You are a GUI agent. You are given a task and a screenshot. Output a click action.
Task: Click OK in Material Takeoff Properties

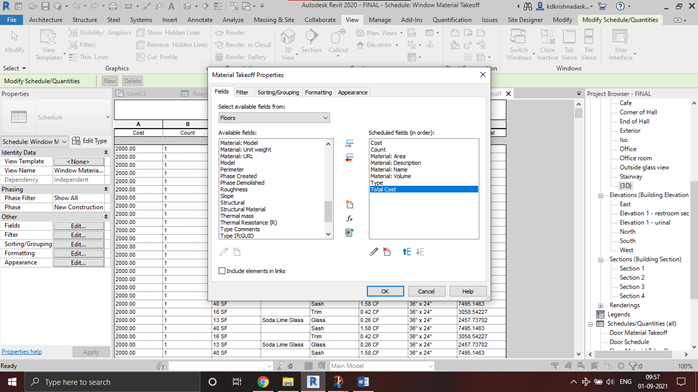(x=385, y=291)
